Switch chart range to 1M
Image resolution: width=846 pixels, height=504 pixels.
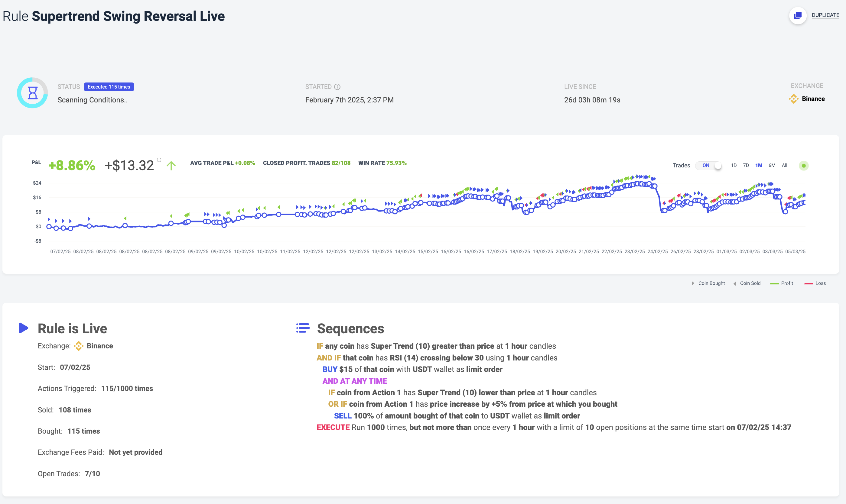pos(759,165)
